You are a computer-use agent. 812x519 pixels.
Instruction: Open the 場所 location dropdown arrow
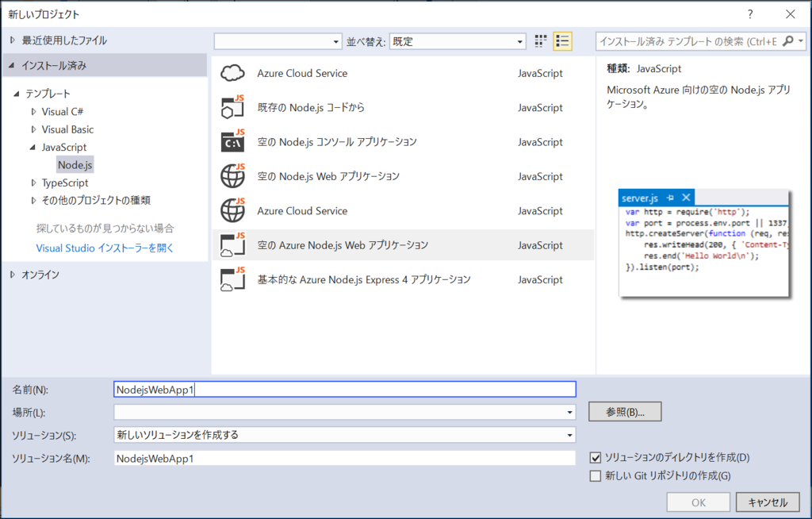[569, 412]
